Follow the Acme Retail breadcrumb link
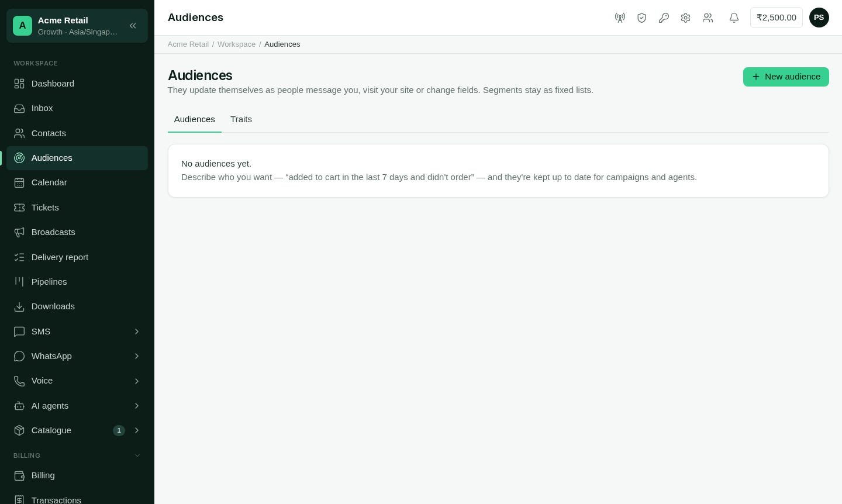This screenshot has height=504, width=842. pyautogui.click(x=188, y=44)
